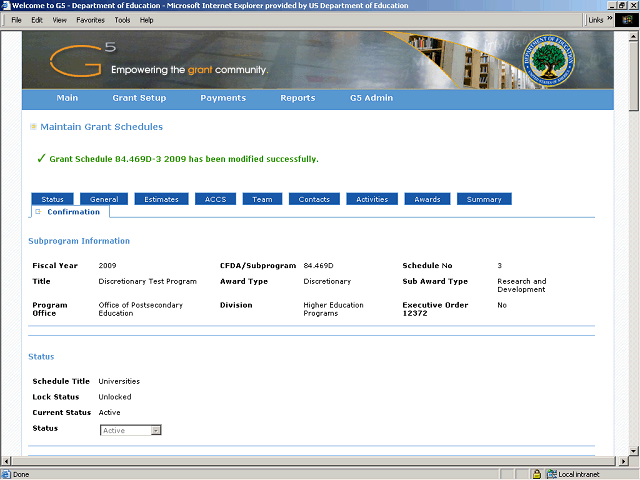Switch to the Contacts tab
640x480 pixels.
coord(314,199)
